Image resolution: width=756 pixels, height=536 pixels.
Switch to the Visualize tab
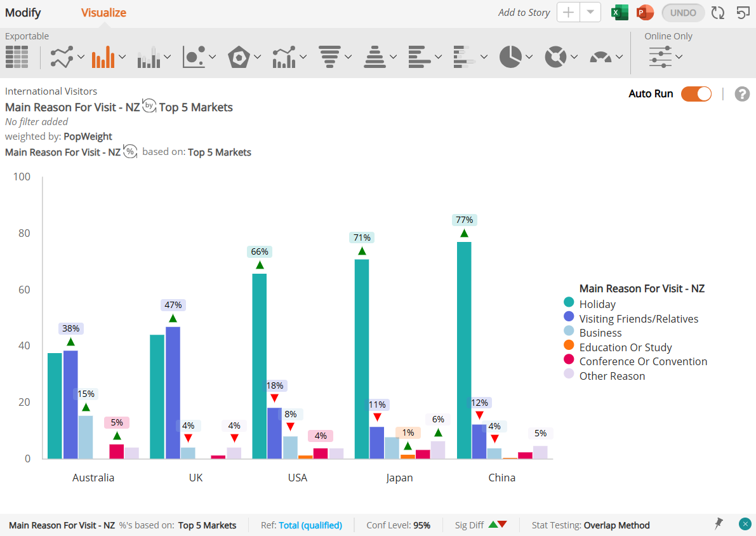(103, 13)
